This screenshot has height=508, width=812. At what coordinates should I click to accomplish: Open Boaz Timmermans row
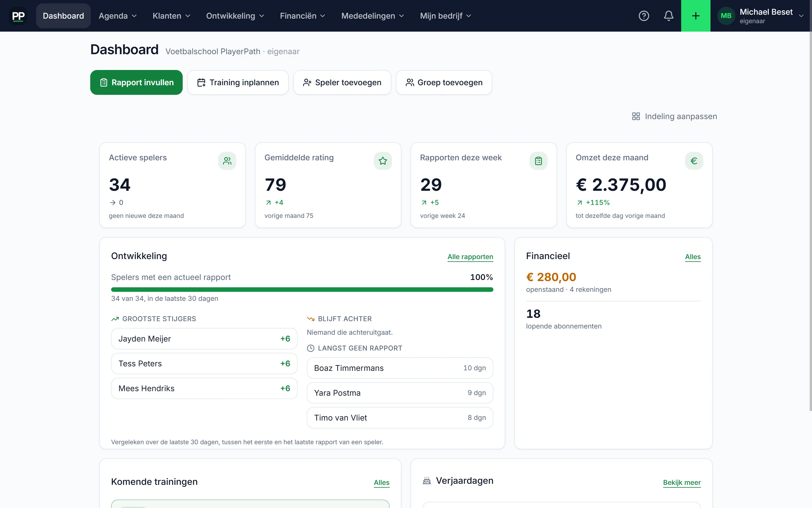[x=400, y=368]
